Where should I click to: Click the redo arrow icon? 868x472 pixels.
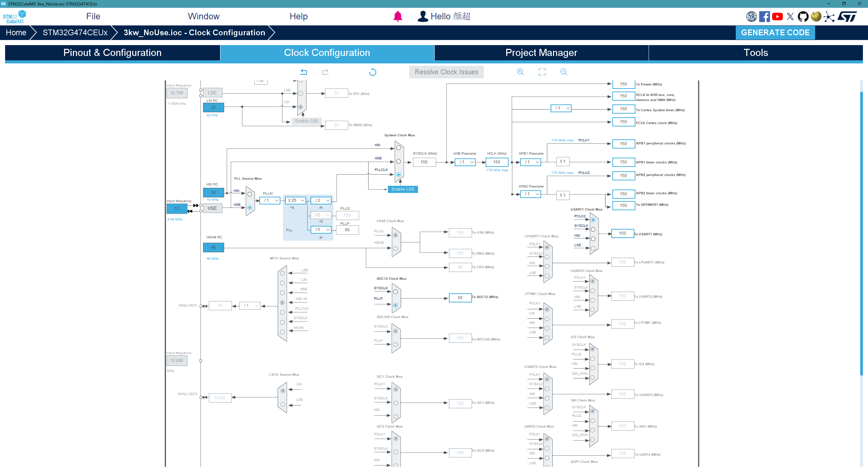325,72
